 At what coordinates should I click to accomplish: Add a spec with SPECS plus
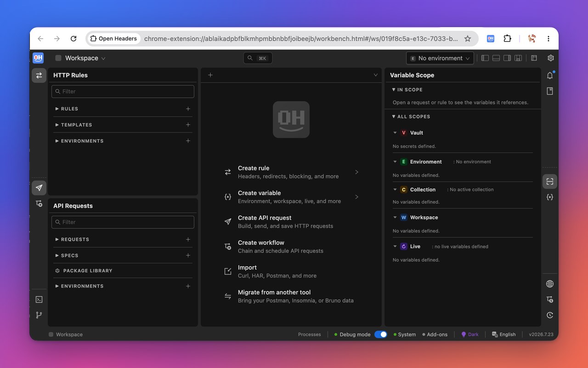188,255
